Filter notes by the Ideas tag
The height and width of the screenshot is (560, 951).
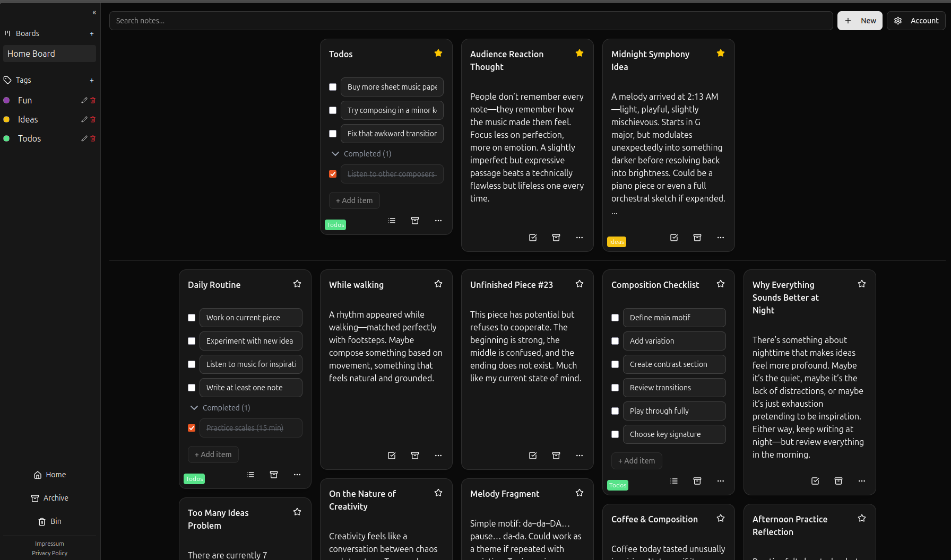click(x=28, y=119)
